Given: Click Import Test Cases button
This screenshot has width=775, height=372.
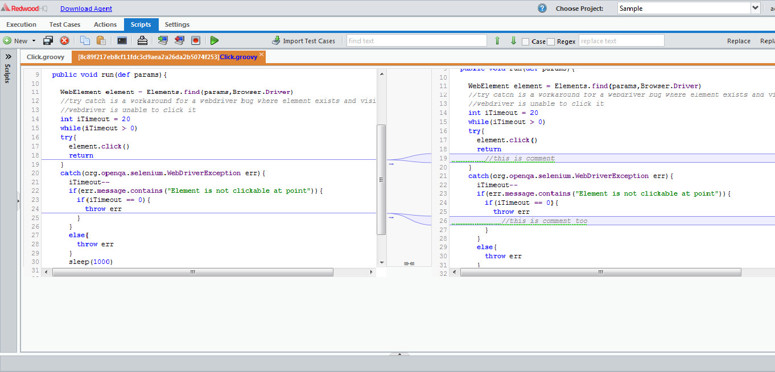Looking at the screenshot, I should (x=303, y=41).
